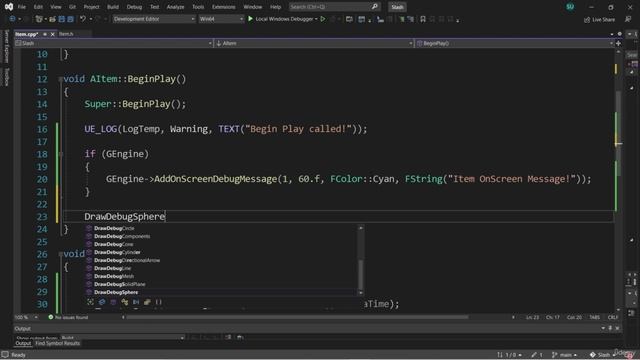Image resolution: width=640 pixels, height=360 pixels.
Task: Click the Save toolbar icon
Action: click(x=62, y=19)
